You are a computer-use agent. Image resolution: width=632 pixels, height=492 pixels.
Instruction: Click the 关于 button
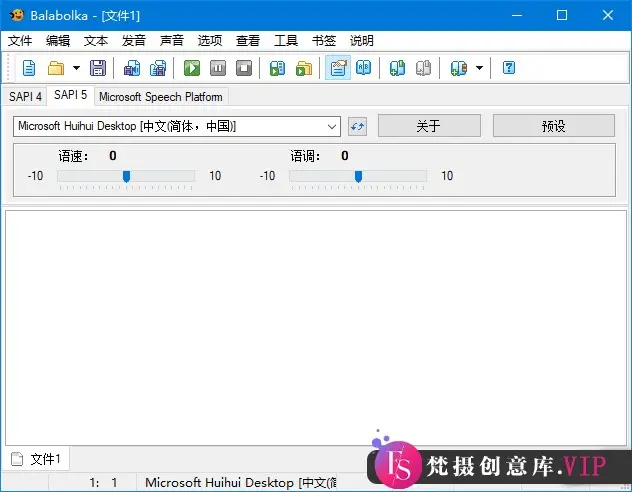coord(429,126)
